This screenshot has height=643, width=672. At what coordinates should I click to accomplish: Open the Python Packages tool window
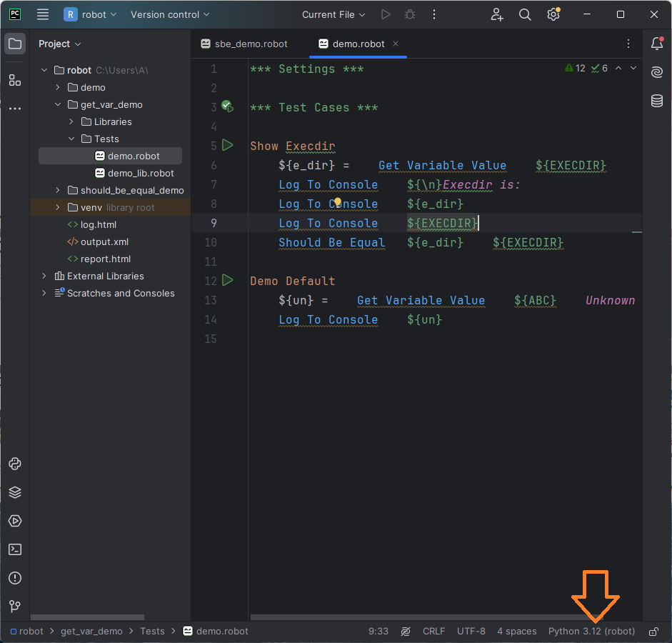(x=15, y=492)
